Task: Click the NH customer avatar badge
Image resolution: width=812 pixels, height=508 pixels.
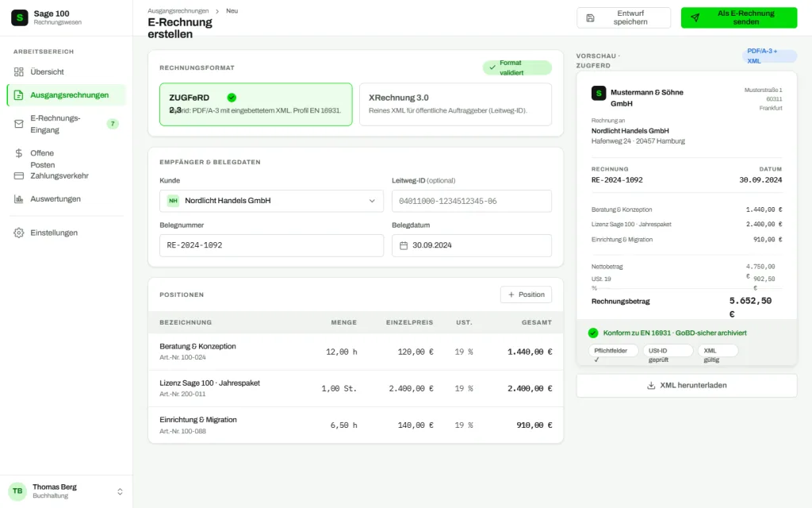Action: [173, 201]
